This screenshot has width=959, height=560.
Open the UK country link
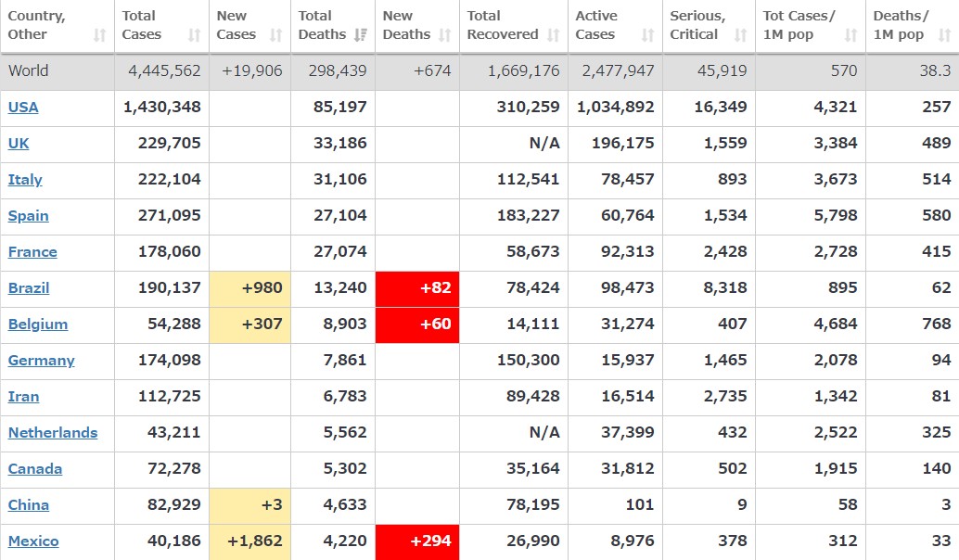[x=19, y=144]
